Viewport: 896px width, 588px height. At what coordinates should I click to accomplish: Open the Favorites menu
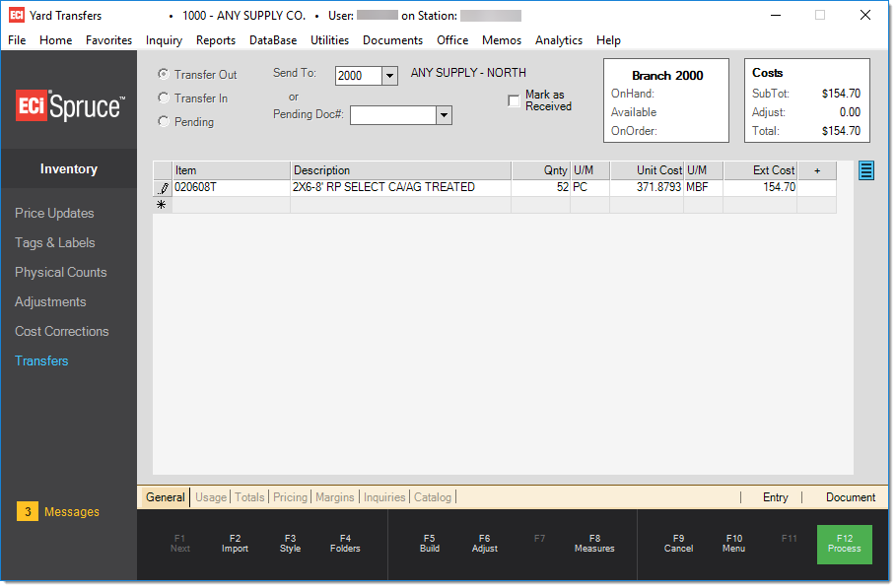[109, 40]
